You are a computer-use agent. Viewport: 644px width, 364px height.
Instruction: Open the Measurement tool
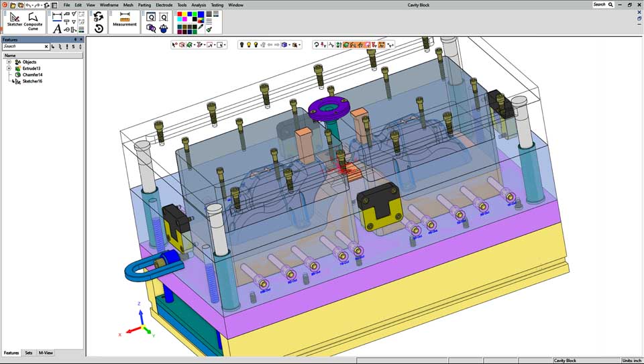point(125,19)
